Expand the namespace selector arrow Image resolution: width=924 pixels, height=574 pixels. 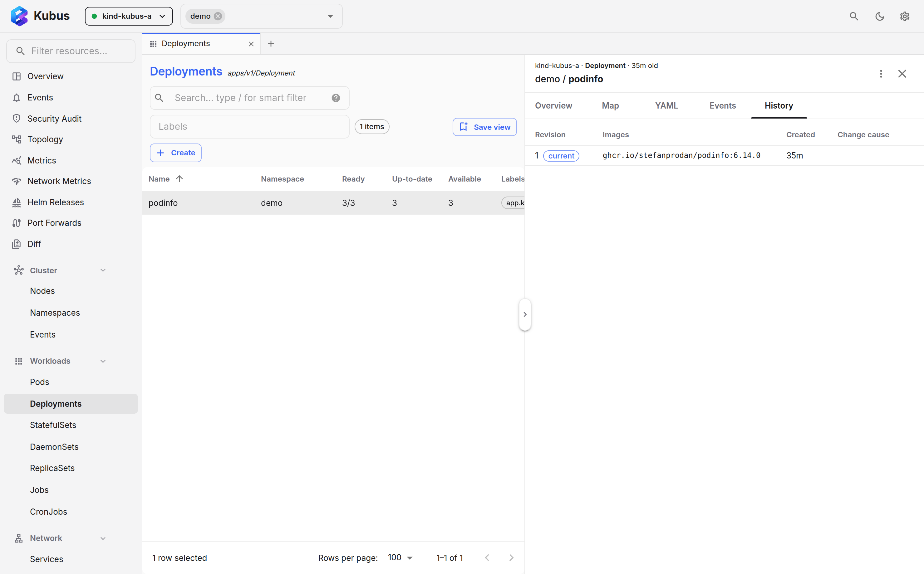coord(330,16)
